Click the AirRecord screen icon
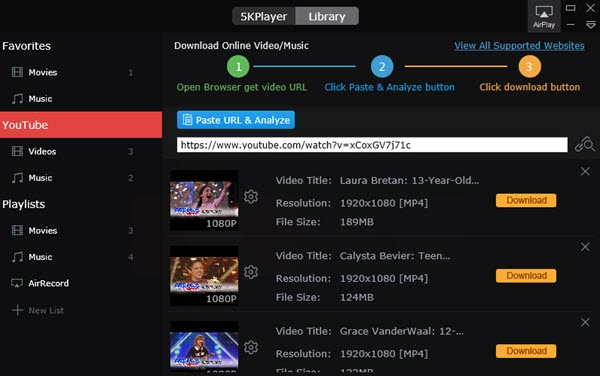 tap(17, 283)
